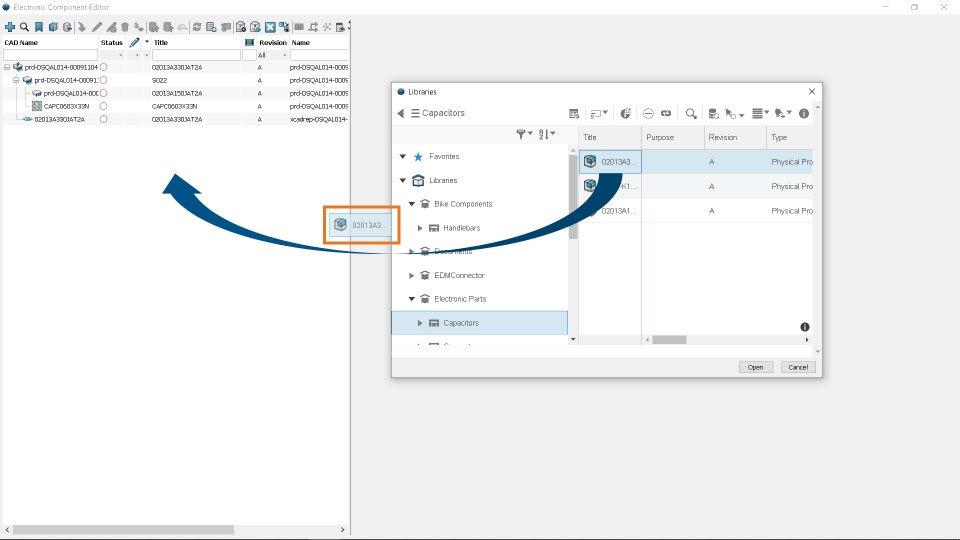Image resolution: width=960 pixels, height=540 pixels.
Task: Click the back arrow in Libraries dialog
Action: pos(400,113)
